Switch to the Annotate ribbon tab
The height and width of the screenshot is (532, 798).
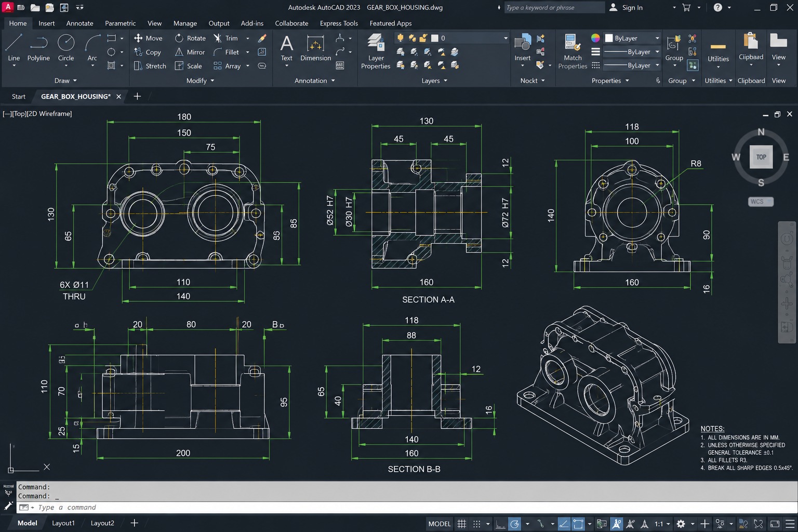(79, 23)
